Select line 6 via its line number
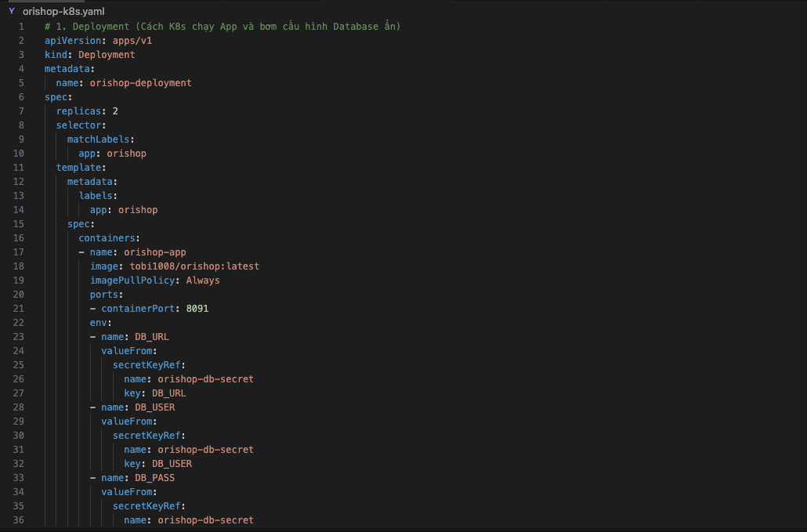The image size is (807, 532). [x=22, y=97]
